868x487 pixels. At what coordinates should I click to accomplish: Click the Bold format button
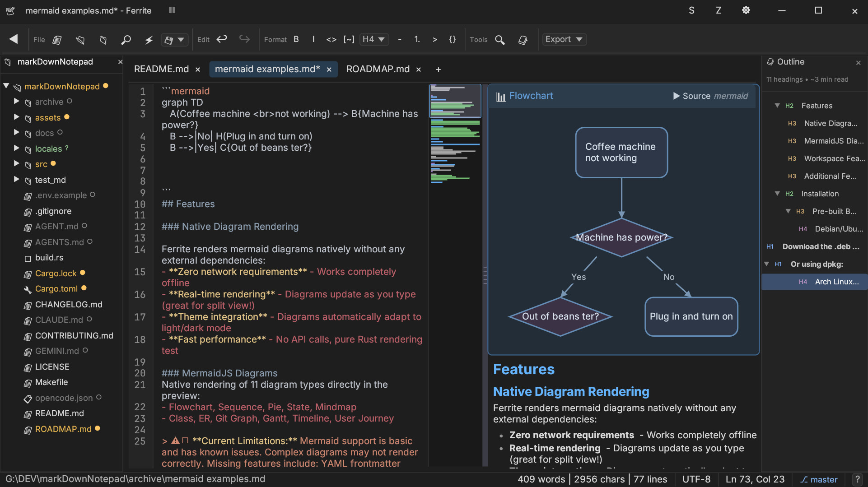296,39
